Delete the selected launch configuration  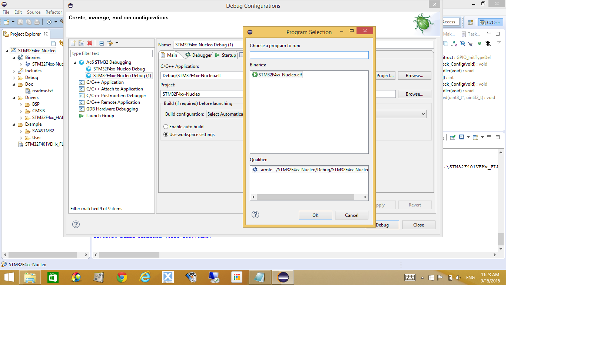[x=90, y=43]
